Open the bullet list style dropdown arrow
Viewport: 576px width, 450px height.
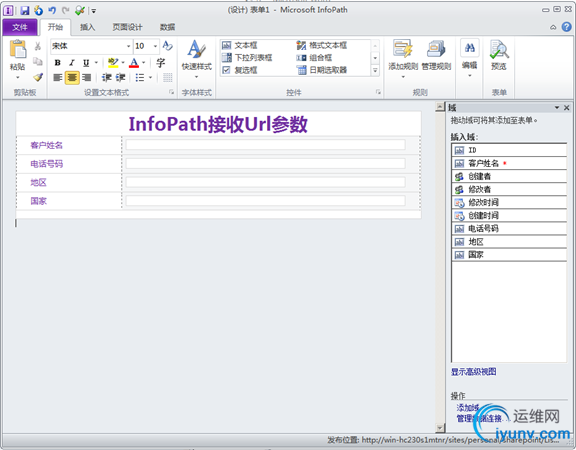pyautogui.click(x=150, y=78)
